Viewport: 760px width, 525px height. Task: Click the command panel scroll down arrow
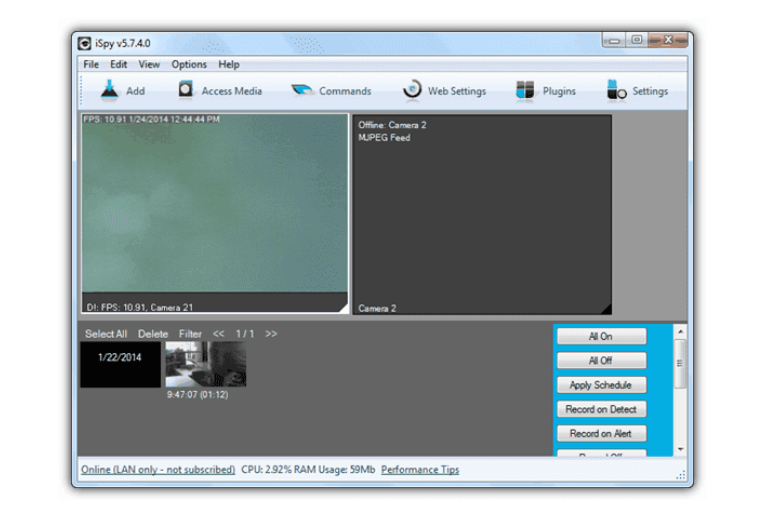click(x=681, y=449)
